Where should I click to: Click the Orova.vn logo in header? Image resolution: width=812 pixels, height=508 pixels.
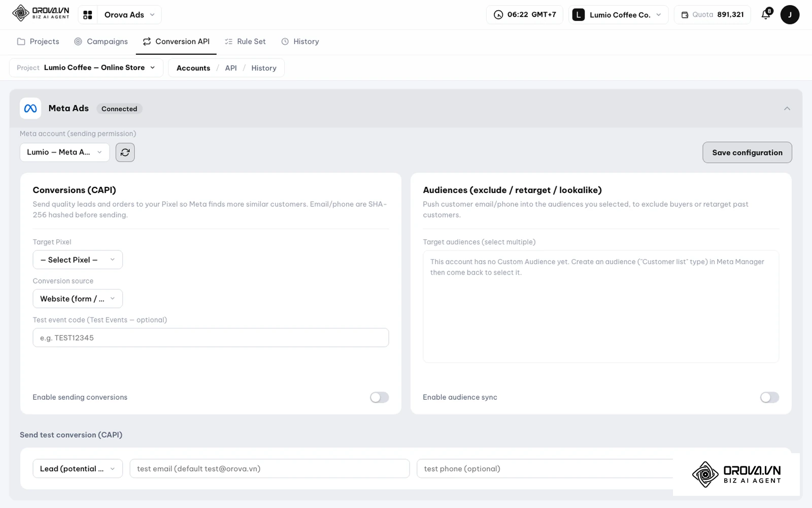pyautogui.click(x=41, y=14)
